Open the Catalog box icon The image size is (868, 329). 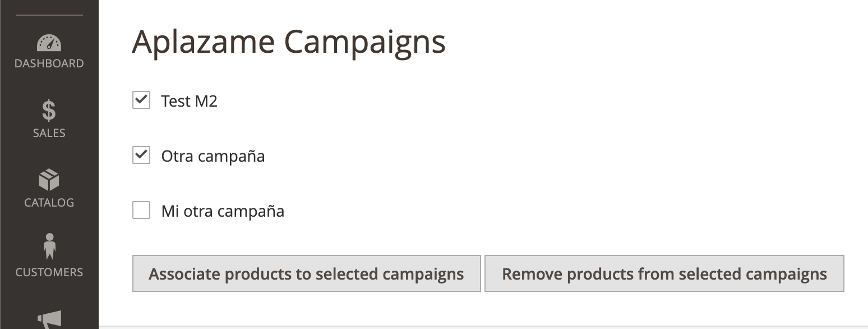pyautogui.click(x=49, y=180)
